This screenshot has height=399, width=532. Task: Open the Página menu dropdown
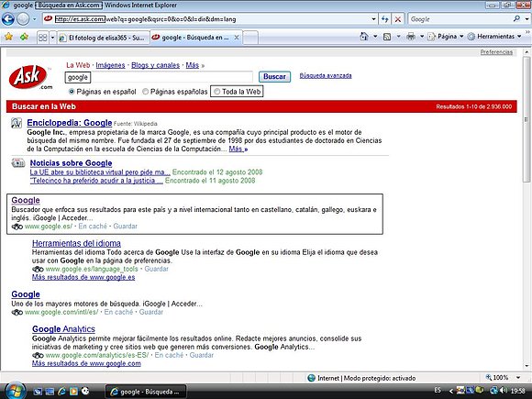446,37
